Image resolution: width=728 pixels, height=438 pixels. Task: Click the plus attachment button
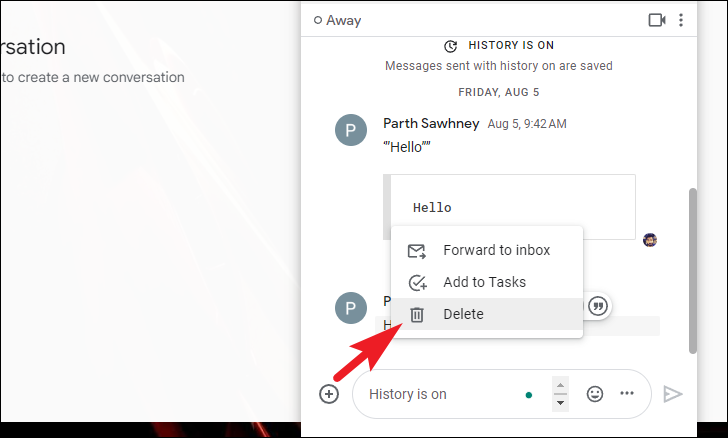point(329,394)
